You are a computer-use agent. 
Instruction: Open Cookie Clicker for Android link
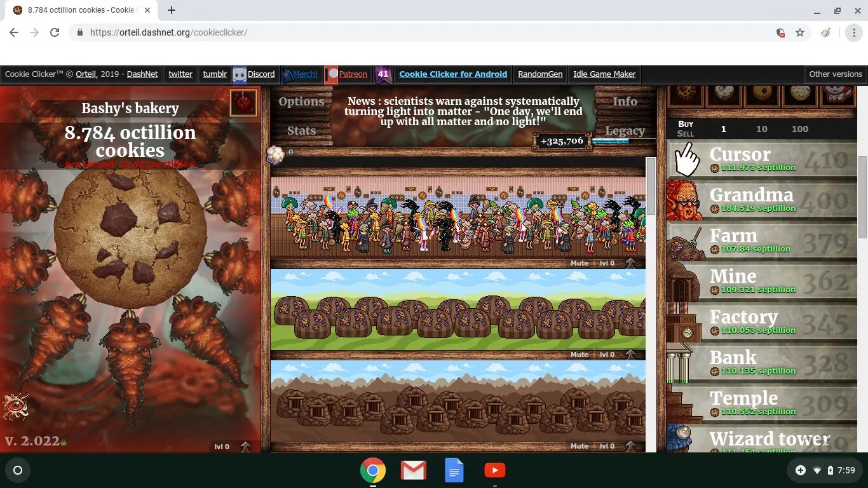point(453,74)
